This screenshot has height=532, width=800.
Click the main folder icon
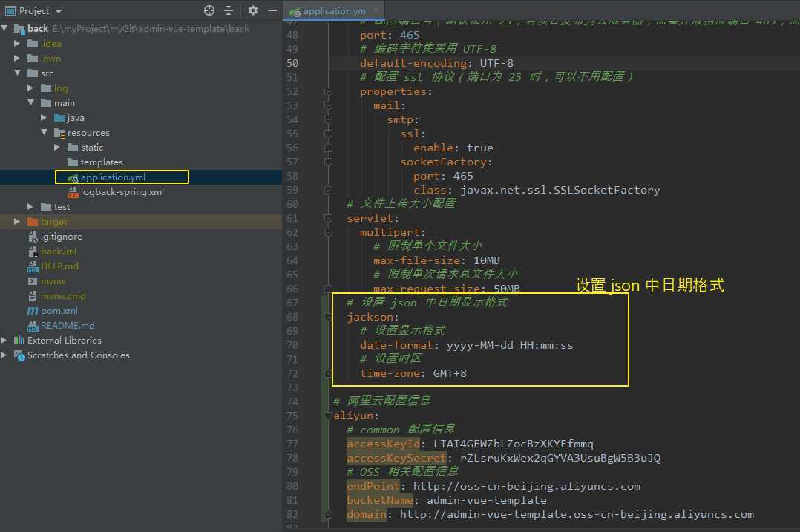[46, 103]
